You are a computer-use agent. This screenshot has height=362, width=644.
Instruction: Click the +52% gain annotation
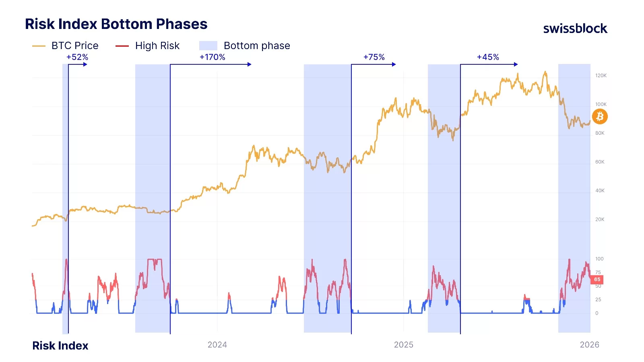click(77, 57)
